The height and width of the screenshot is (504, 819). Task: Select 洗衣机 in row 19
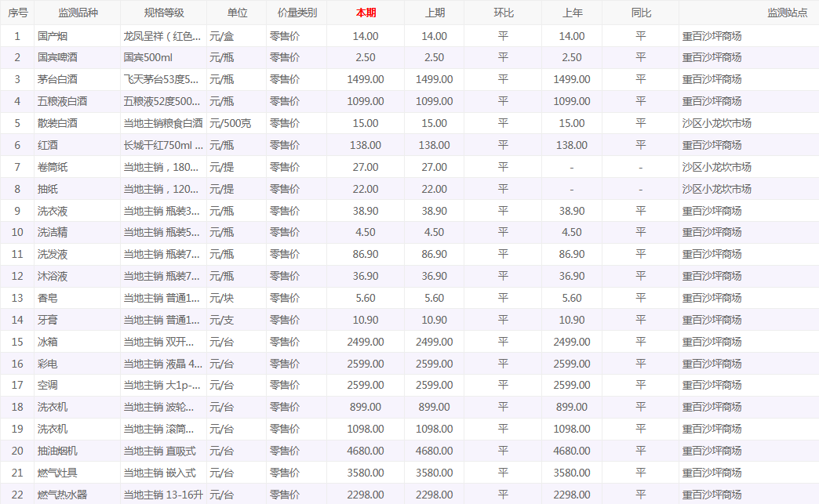[x=53, y=429]
